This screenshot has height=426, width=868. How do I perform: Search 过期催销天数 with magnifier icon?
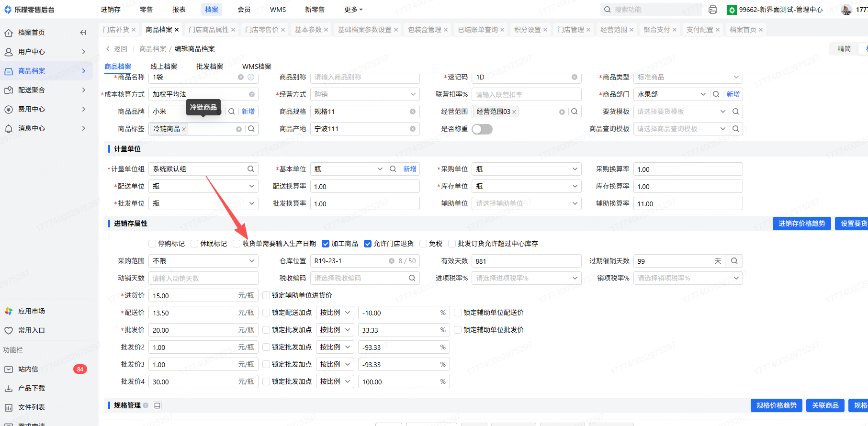click(734, 261)
